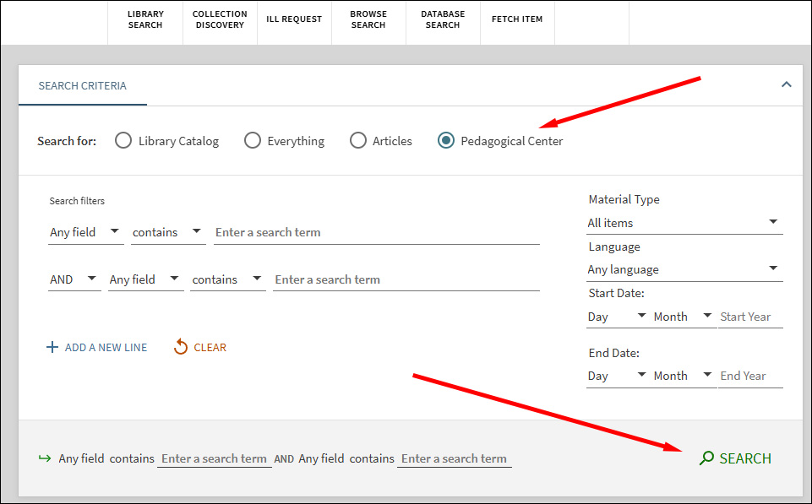The image size is (812, 504).
Task: Click the magnifying glass search icon
Action: (706, 458)
